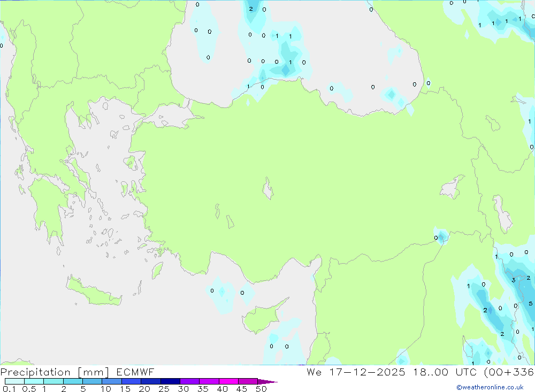Click the '50' legend scale label

[261, 389]
